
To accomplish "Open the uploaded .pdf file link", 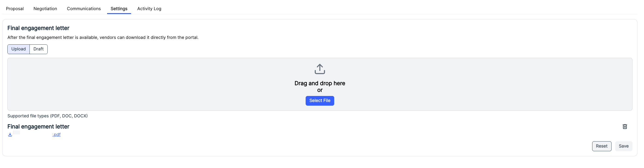I will point(37,135).
